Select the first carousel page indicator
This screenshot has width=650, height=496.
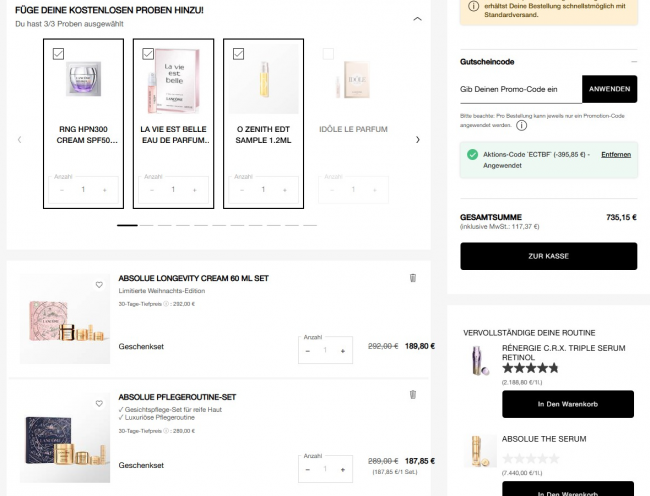[127, 225]
